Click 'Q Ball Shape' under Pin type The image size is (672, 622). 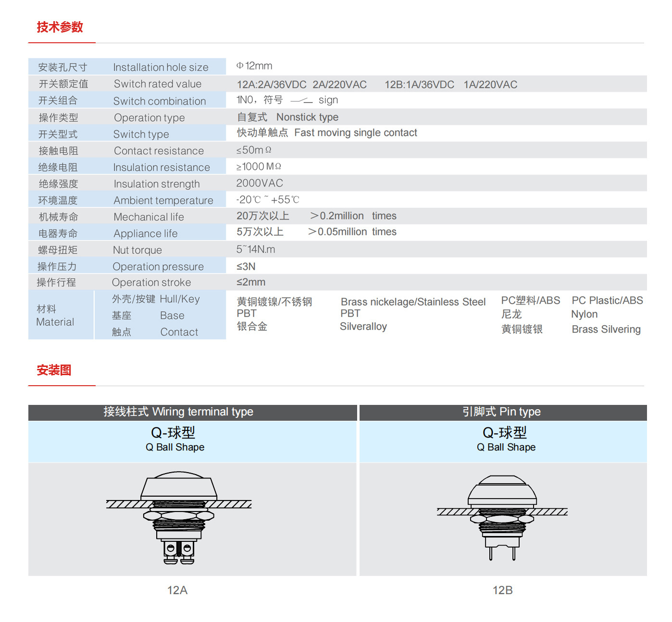(506, 447)
